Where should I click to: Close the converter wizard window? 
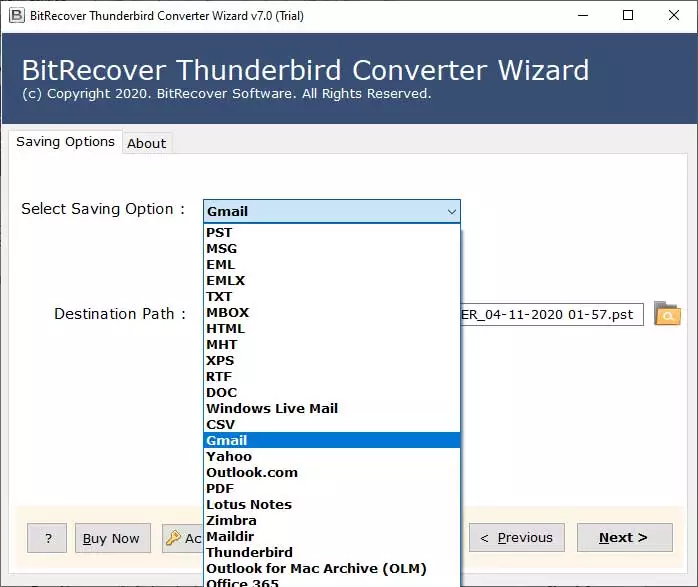click(674, 16)
